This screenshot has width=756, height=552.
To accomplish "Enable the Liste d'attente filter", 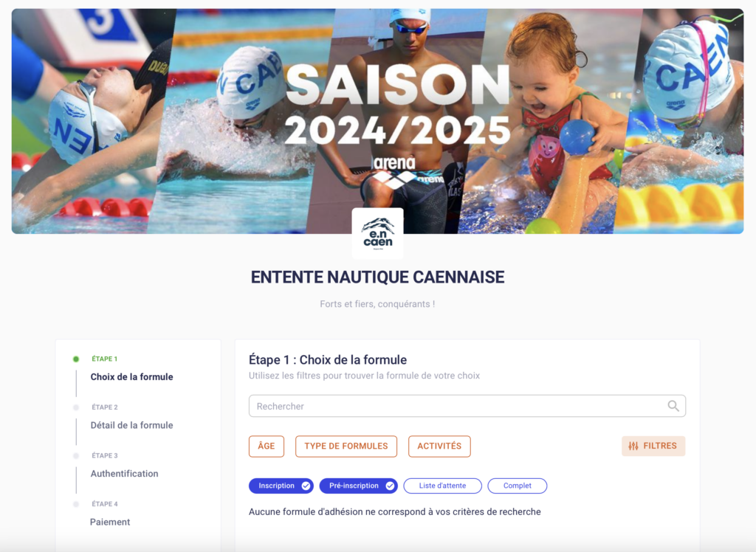I will click(x=442, y=486).
